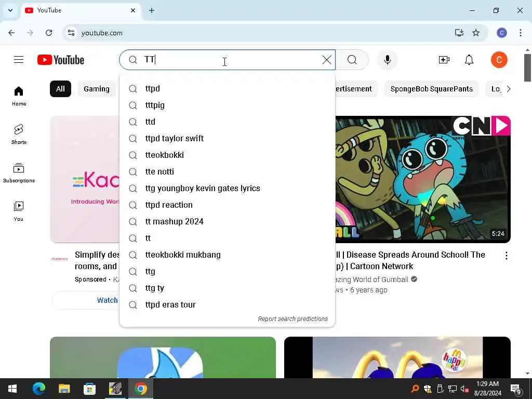Open the Chrome profile avatar
The width and height of the screenshot is (532, 399).
[x=502, y=33]
